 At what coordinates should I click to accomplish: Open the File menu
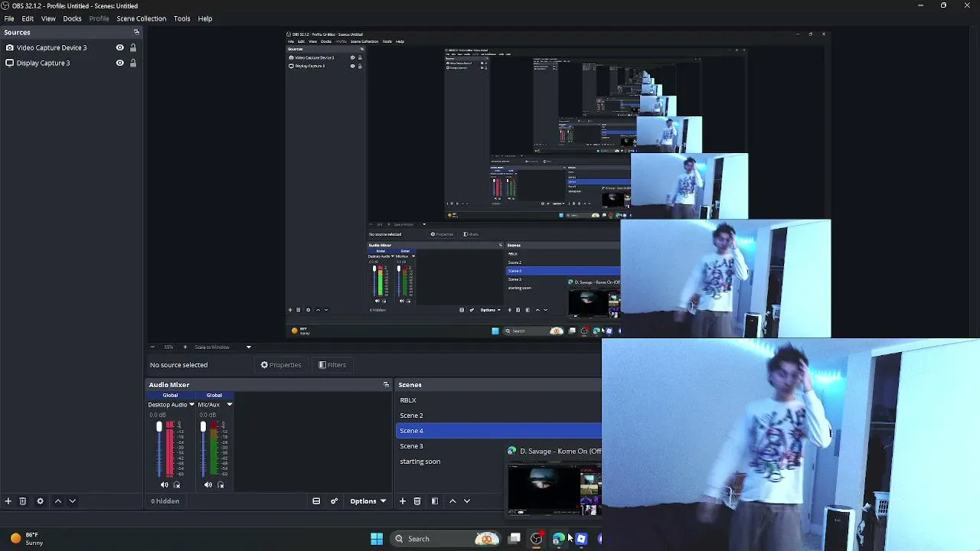coord(9,18)
